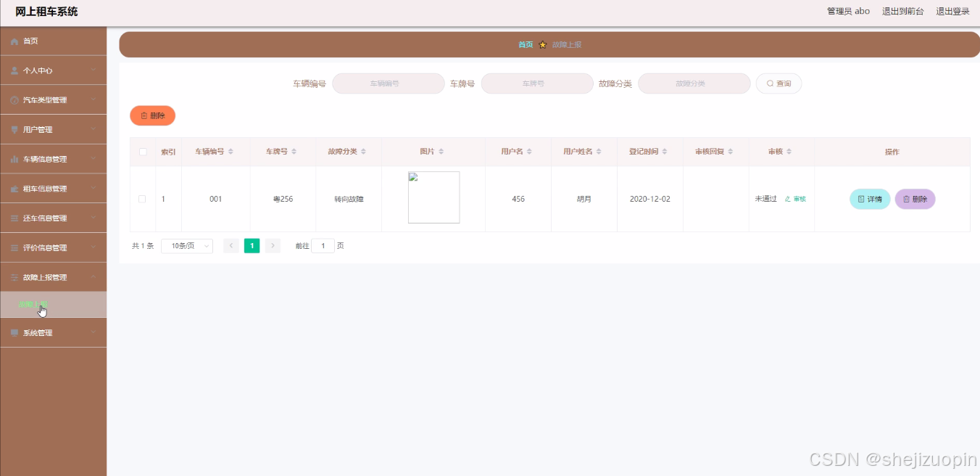
Task: Click the sort arrows on 审核 column
Action: [x=789, y=152]
